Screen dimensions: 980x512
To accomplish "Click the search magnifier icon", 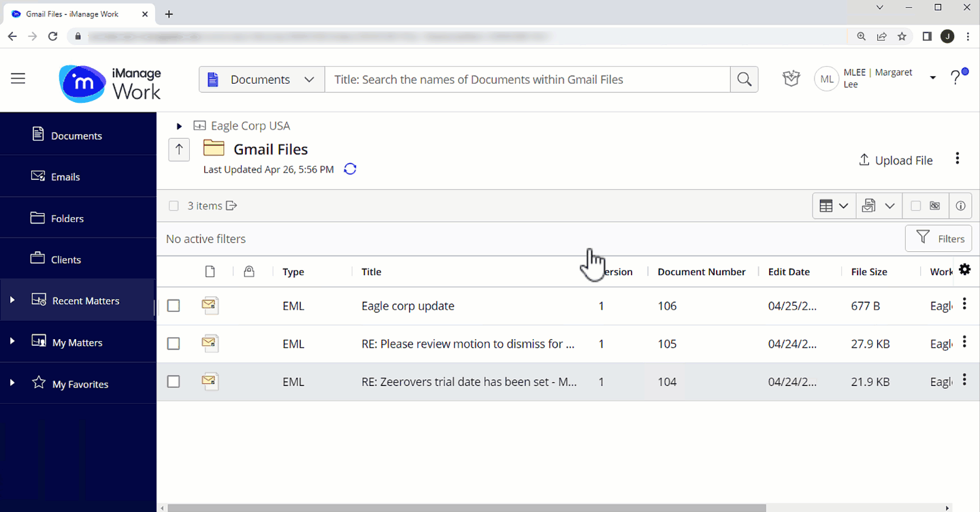I will pos(744,80).
